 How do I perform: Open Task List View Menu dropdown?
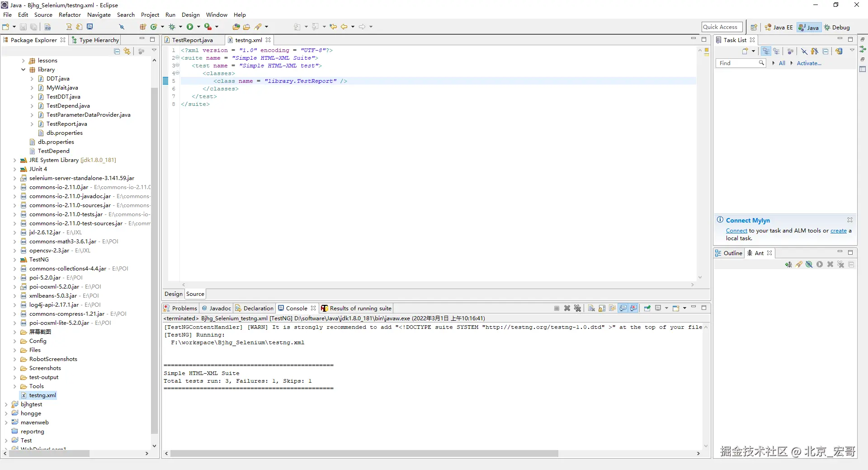852,51
